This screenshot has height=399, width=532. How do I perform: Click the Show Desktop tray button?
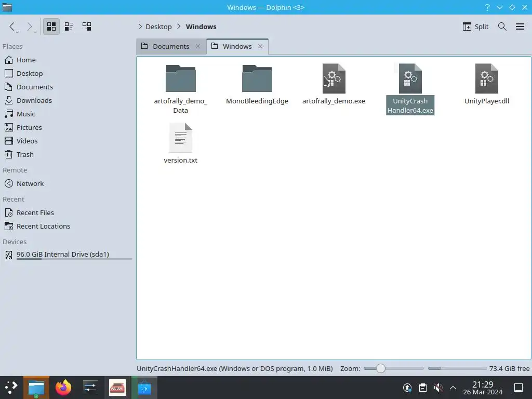point(518,388)
